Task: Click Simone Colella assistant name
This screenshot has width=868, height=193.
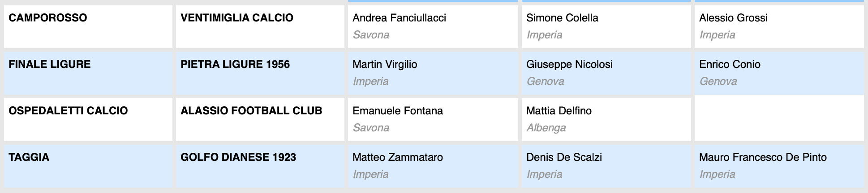Action: pos(562,18)
